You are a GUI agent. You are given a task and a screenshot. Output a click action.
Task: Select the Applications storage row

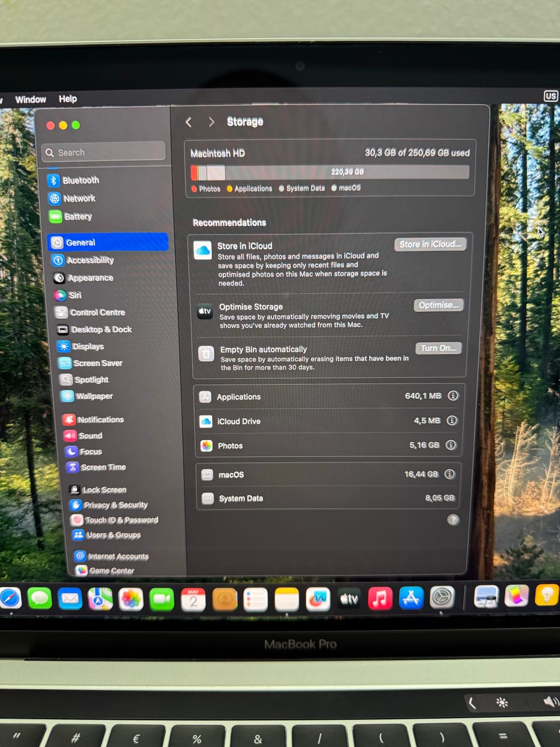point(330,396)
